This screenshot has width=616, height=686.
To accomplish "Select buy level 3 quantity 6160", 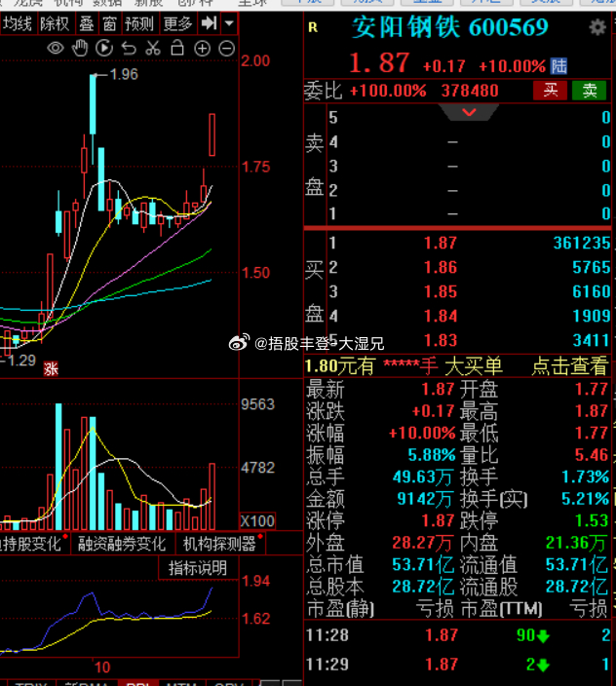I will [591, 292].
